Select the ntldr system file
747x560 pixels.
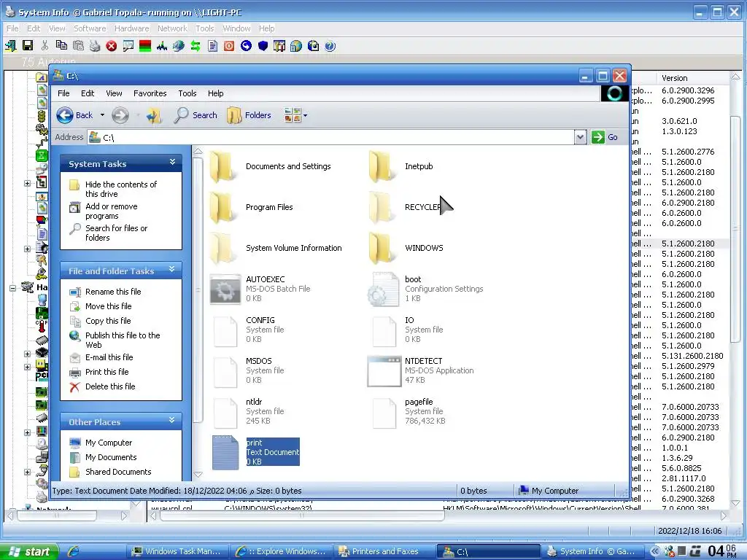click(247, 411)
